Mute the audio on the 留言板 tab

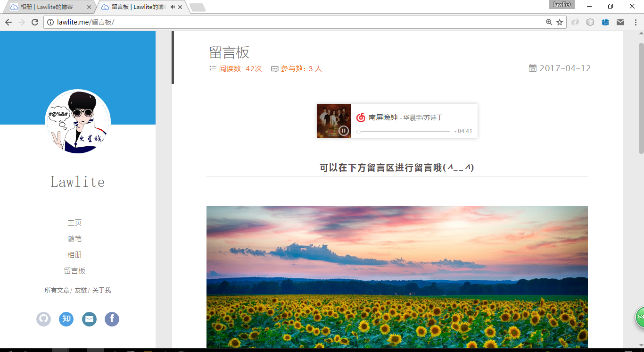click(x=173, y=7)
